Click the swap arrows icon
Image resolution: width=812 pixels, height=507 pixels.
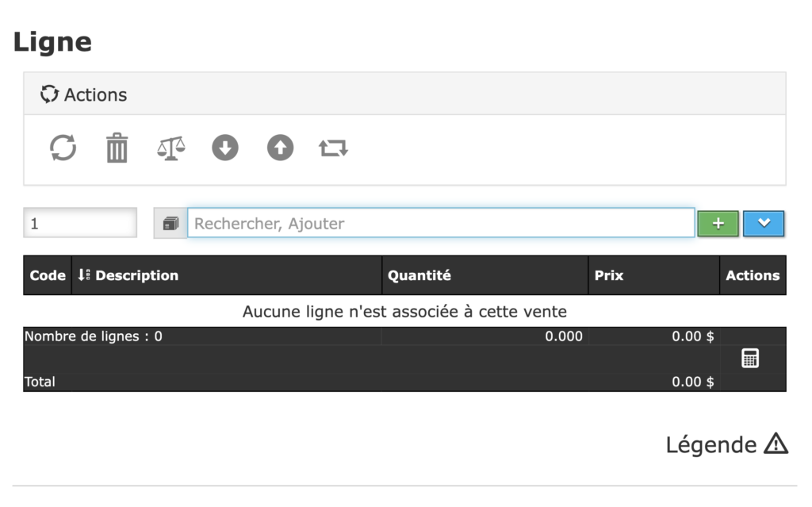[x=333, y=148]
